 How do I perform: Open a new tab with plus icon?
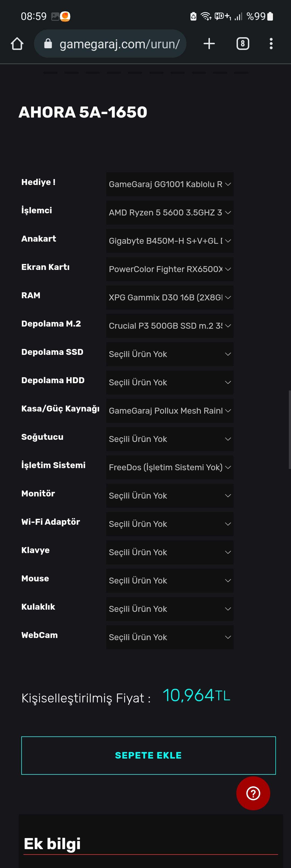[x=209, y=44]
